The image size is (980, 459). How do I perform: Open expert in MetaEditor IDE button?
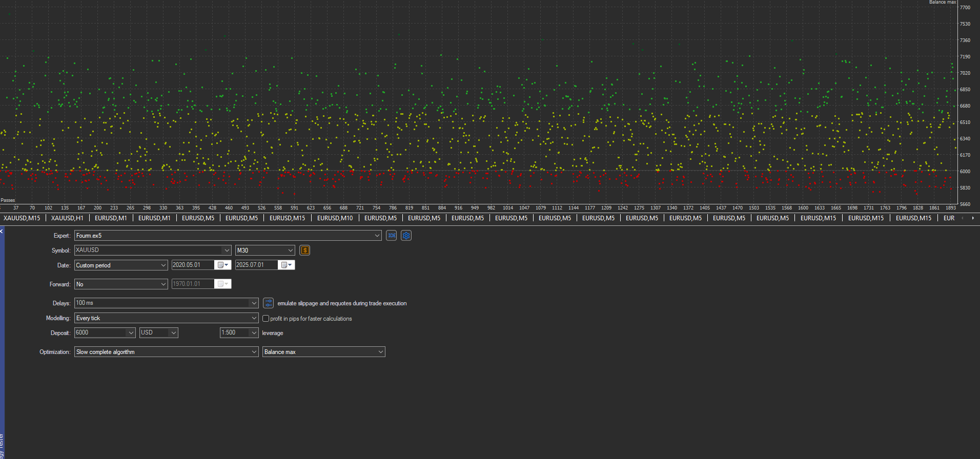392,236
